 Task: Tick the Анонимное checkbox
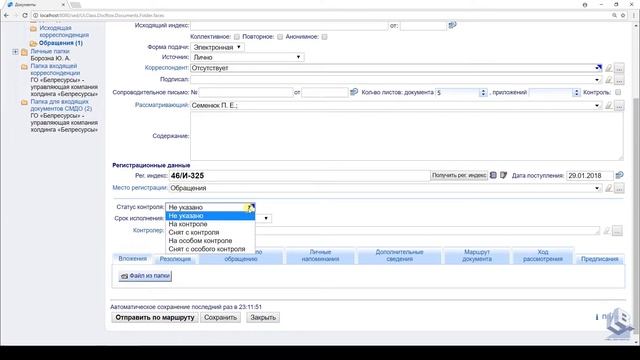(324, 37)
